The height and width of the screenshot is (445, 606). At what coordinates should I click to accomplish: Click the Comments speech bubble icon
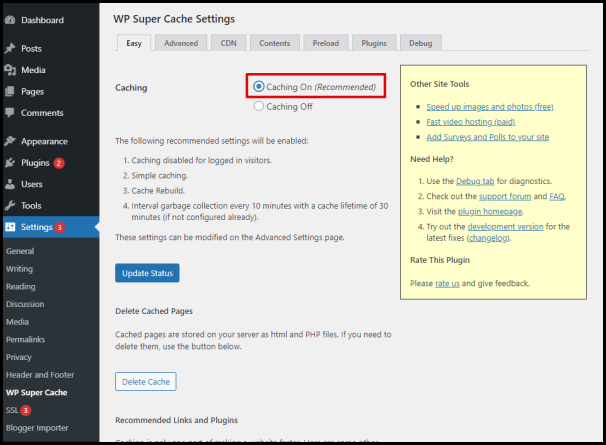tap(10, 113)
